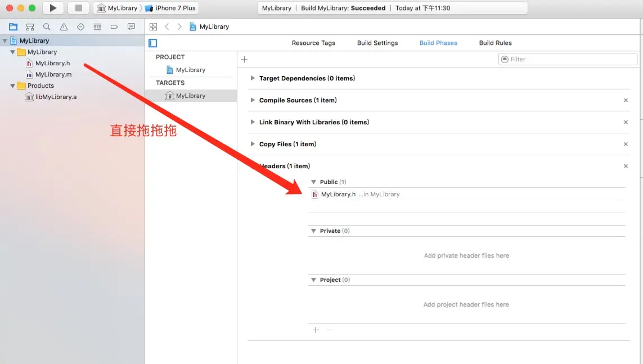Add a header file with plus button
Viewport: 643px width, 364px height.
tap(316, 330)
